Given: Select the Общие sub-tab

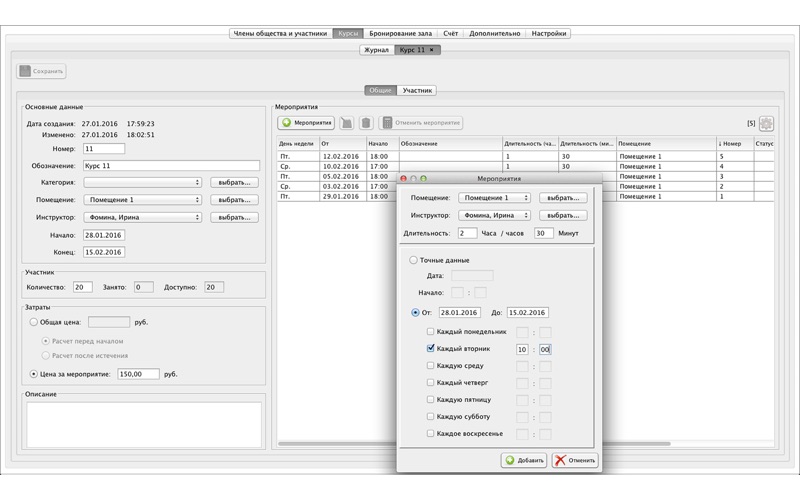Looking at the screenshot, I should [x=380, y=90].
